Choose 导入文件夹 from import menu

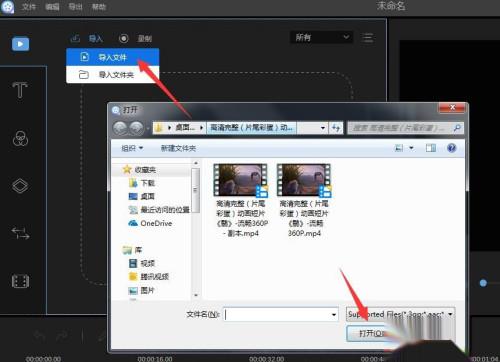(x=112, y=75)
